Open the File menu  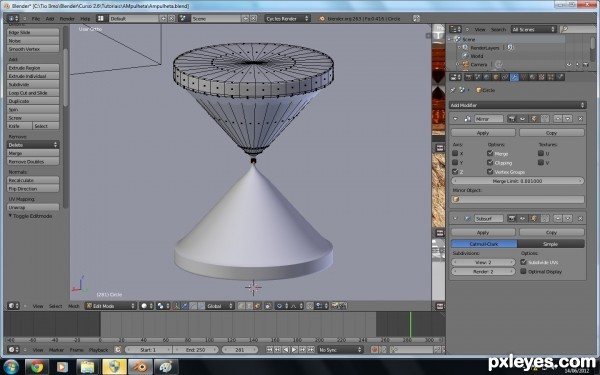pos(36,18)
